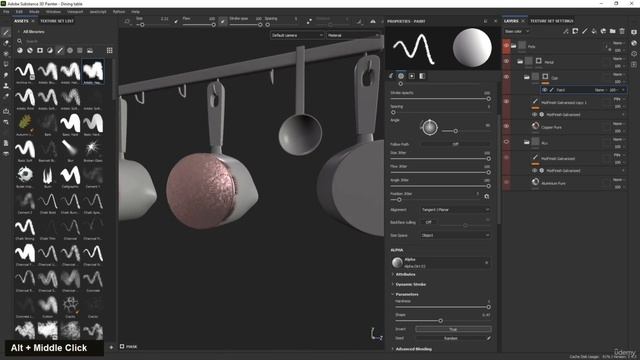The width and height of the screenshot is (640, 360).
Task: Filter assets by alphas square icon
Action: (40, 51)
